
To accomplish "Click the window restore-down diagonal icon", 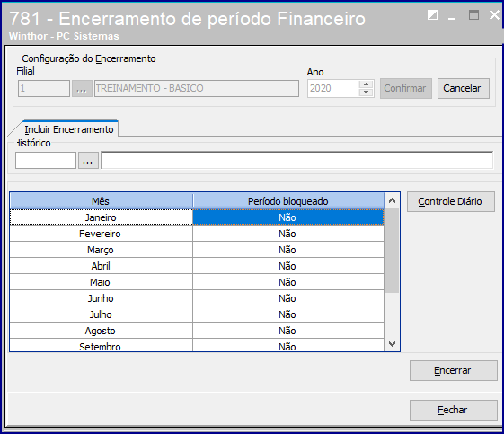I will tap(432, 14).
